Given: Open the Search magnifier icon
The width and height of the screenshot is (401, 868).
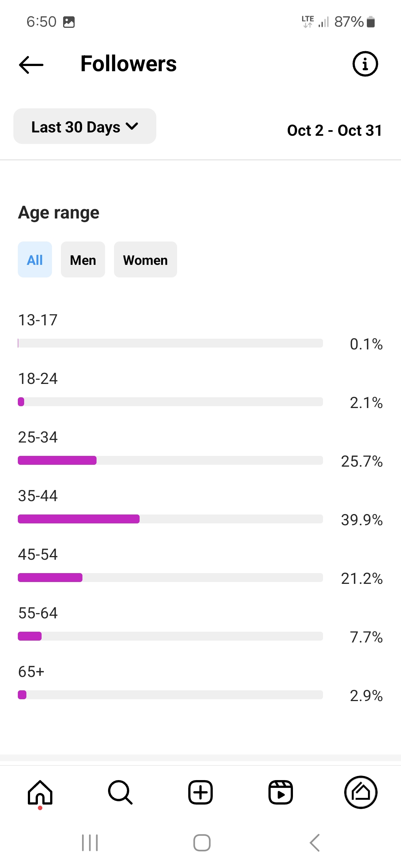Looking at the screenshot, I should 120,792.
